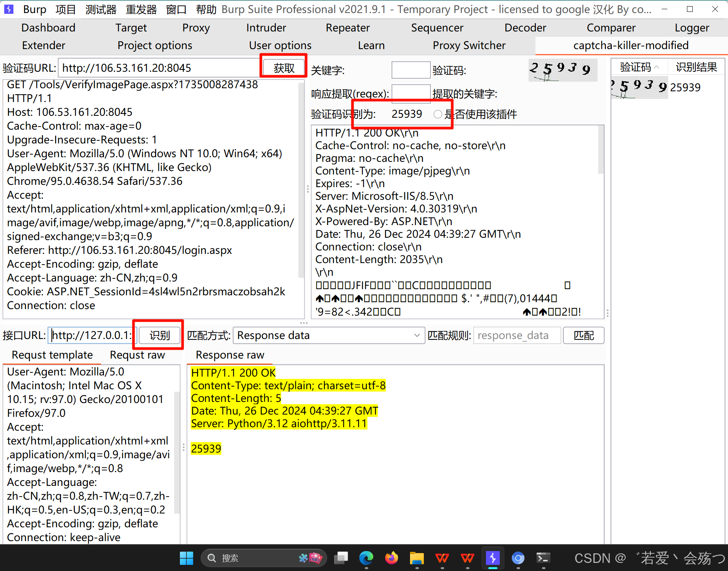Image resolution: width=728 pixels, height=571 pixels.
Task: Select the active Burp Suite taskbar icon
Action: click(493, 558)
